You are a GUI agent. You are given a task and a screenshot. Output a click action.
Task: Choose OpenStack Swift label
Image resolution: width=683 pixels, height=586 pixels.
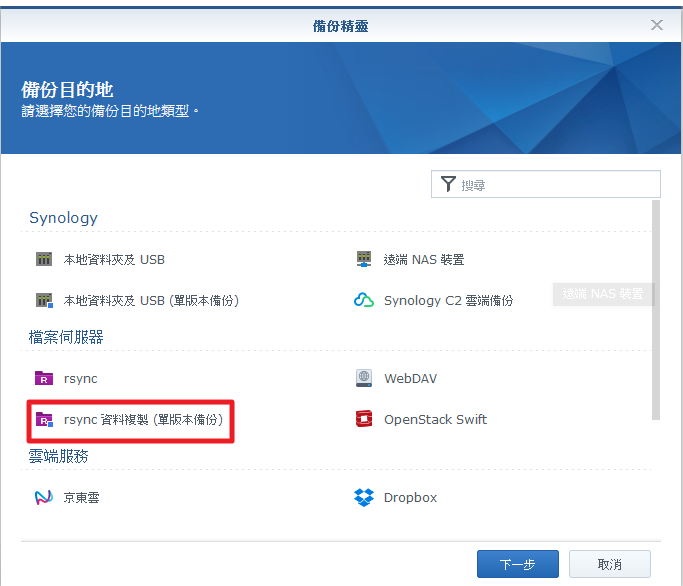pyautogui.click(x=436, y=420)
